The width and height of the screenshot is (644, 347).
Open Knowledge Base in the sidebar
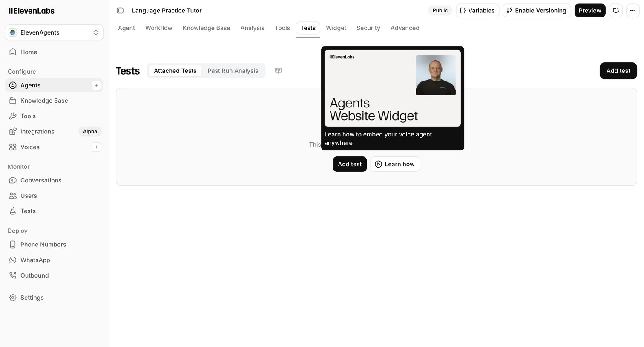pos(54,101)
